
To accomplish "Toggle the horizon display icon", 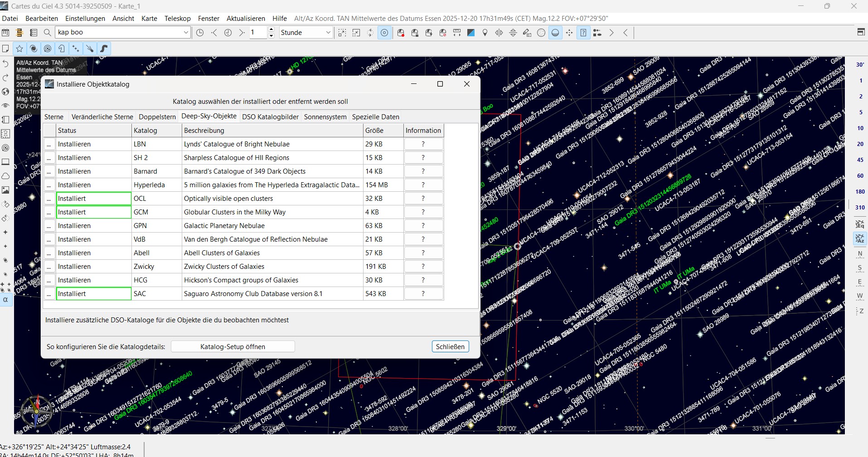I will [555, 33].
